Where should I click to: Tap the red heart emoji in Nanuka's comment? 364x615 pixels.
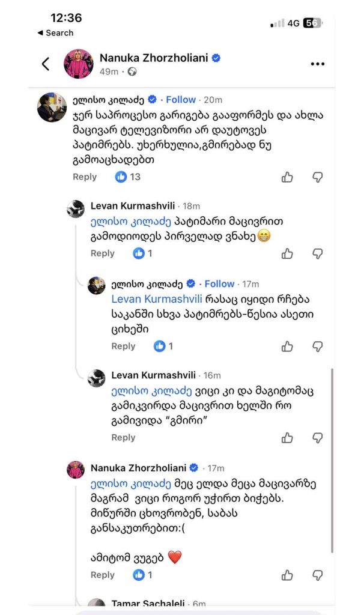tap(176, 557)
